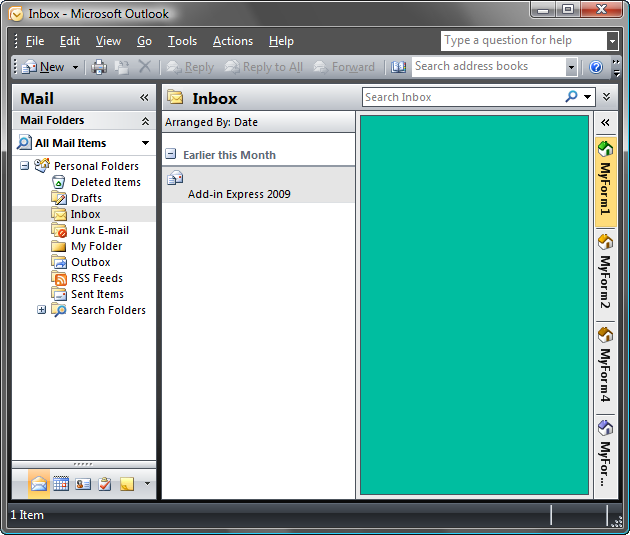630x535 pixels.
Task: Open the Go menu
Action: [x=144, y=41]
